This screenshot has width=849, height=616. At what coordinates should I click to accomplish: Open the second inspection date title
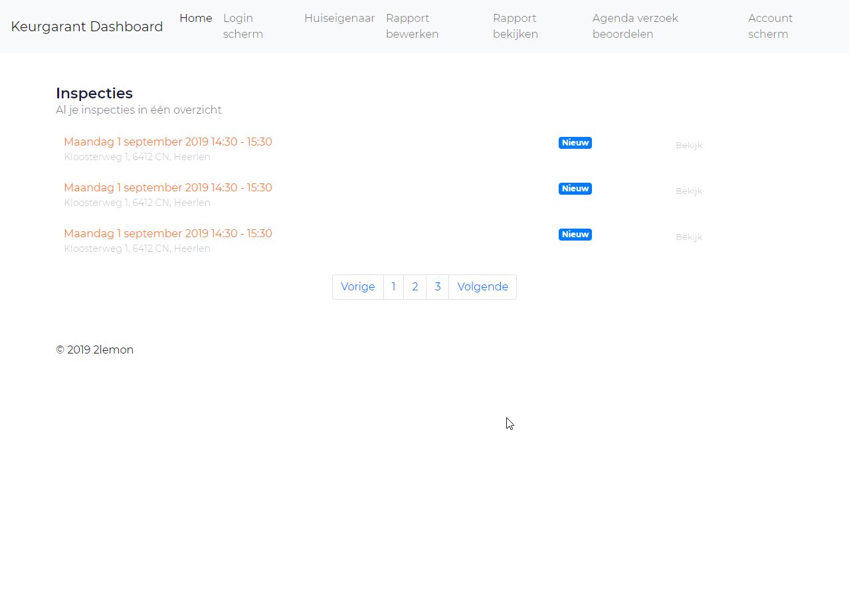tap(168, 187)
